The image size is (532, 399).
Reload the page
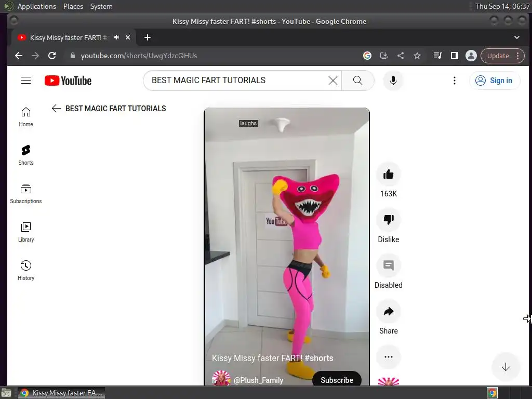(52, 56)
